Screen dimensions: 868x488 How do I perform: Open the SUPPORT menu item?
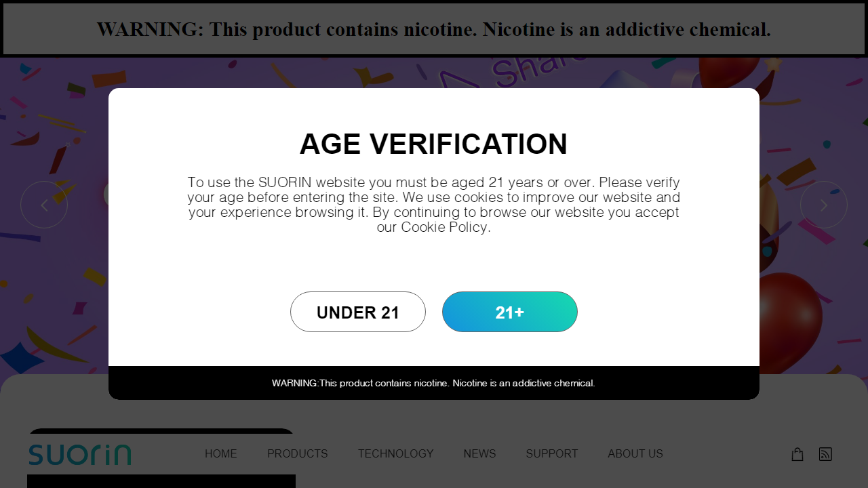click(552, 454)
